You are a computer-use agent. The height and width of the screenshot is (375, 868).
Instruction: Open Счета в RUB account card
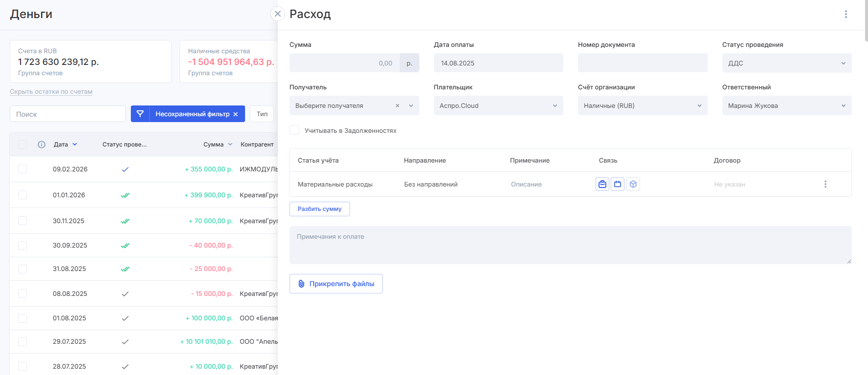point(91,62)
